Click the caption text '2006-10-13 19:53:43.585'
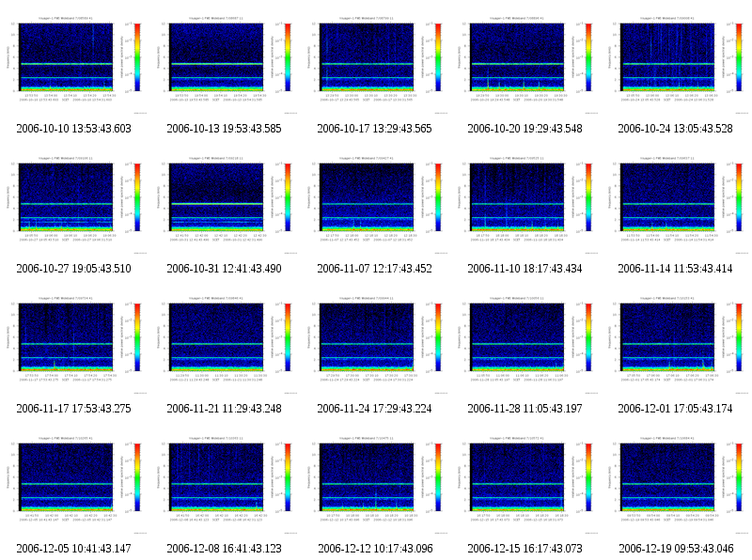The image size is (752, 560). point(224,129)
